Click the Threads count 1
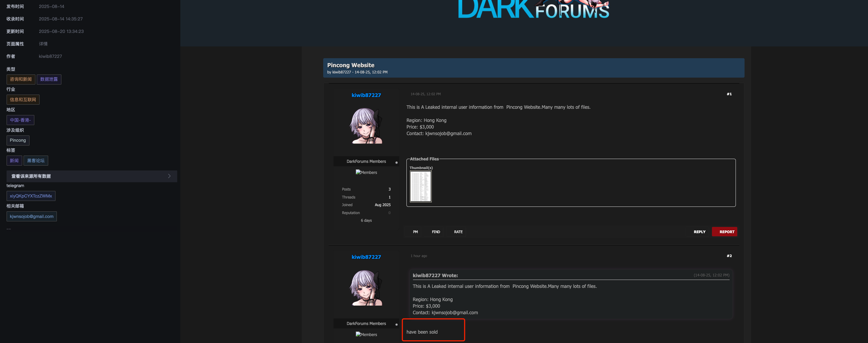This screenshot has height=343, width=868. [389, 197]
